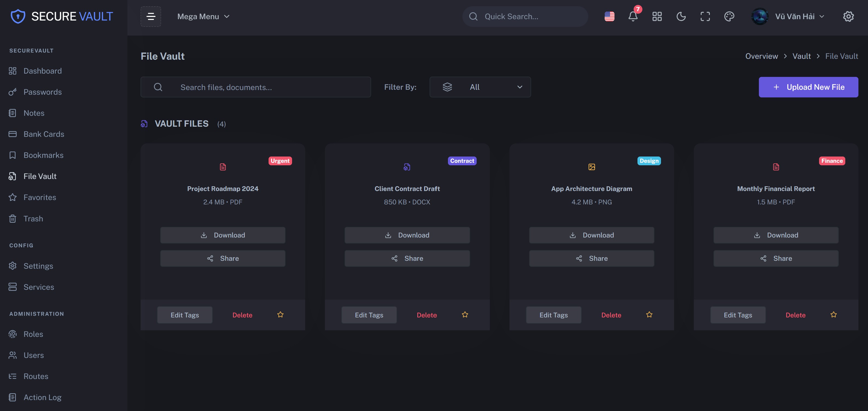Click the Quick Search field

(x=525, y=16)
